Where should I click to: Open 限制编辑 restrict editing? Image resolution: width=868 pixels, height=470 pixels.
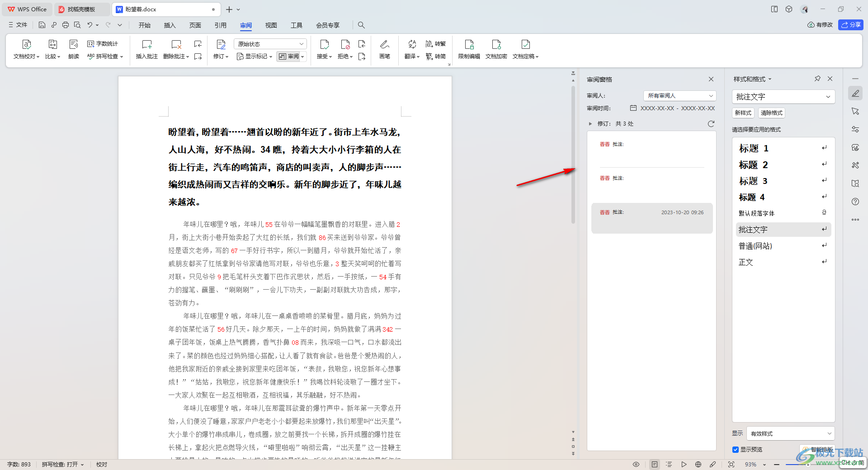click(x=469, y=49)
